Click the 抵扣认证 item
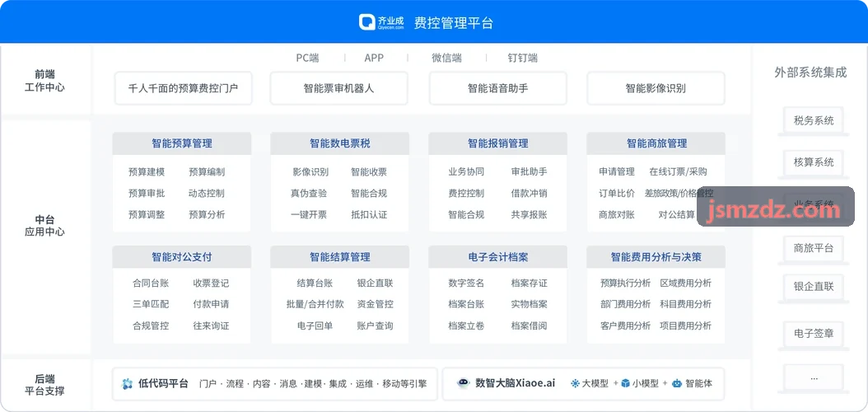Screen dimensions: 868x412 (x=369, y=214)
